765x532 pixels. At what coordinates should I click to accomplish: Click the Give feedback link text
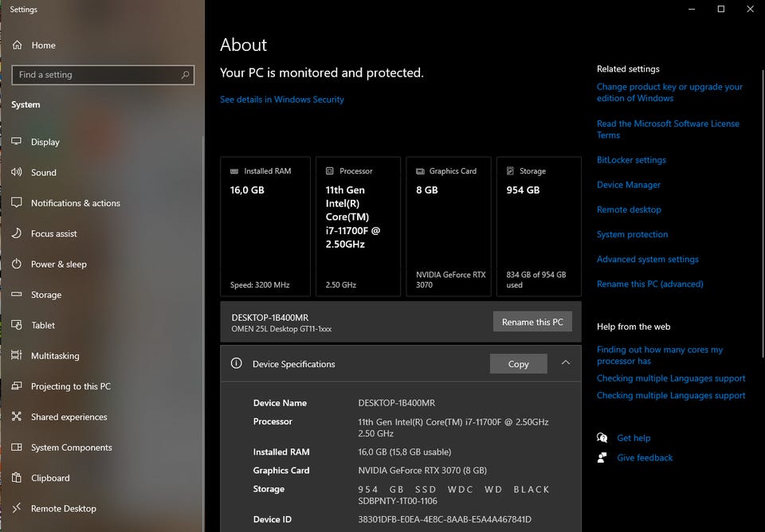(645, 458)
